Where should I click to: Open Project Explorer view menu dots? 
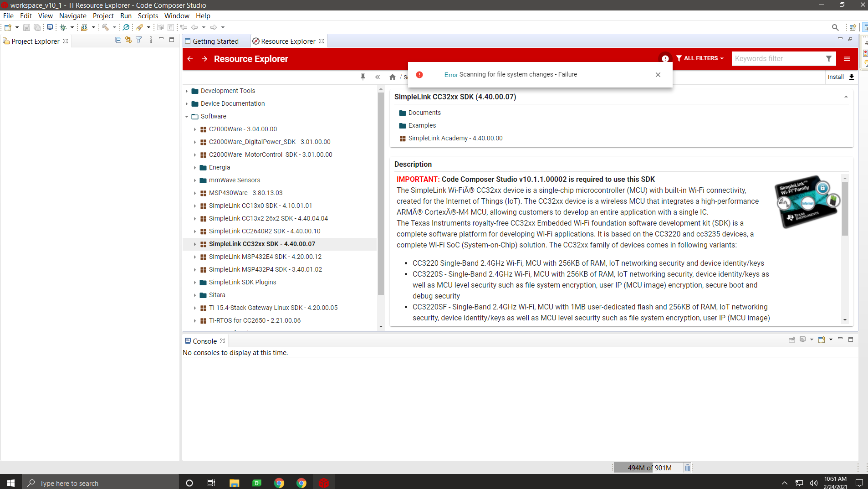(x=151, y=40)
